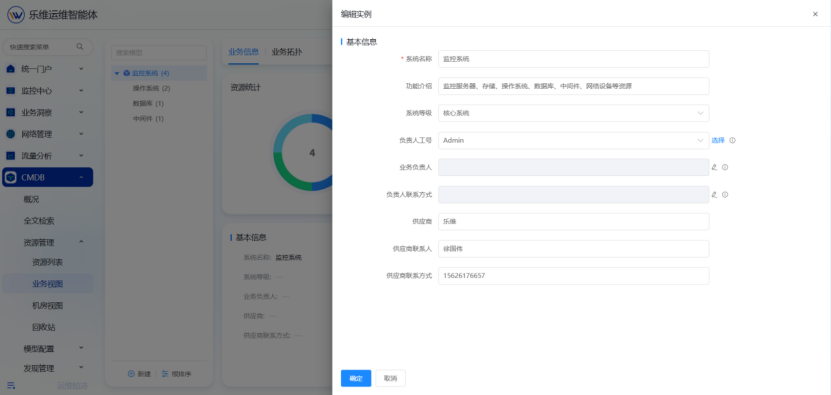
Task: Click the 确定 button
Action: click(x=356, y=378)
